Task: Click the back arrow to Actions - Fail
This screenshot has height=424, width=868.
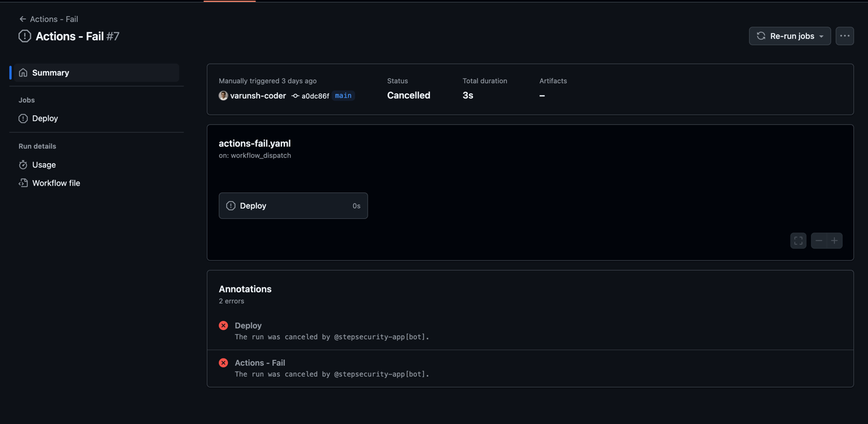Action: (x=22, y=19)
